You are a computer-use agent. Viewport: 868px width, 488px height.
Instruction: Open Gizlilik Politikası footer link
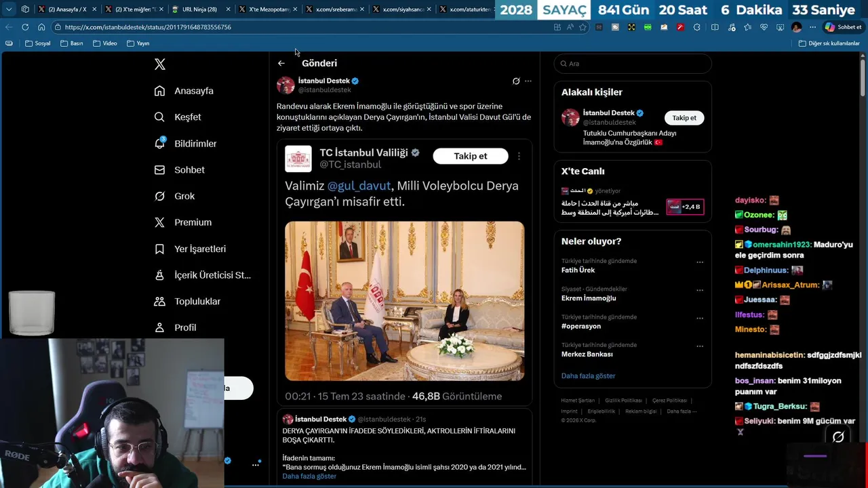623,401
